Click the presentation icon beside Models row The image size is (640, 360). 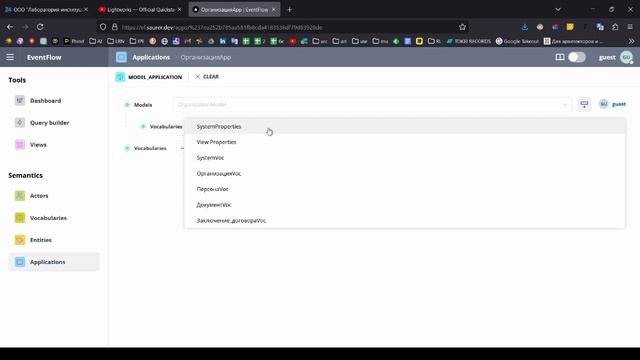(x=584, y=104)
